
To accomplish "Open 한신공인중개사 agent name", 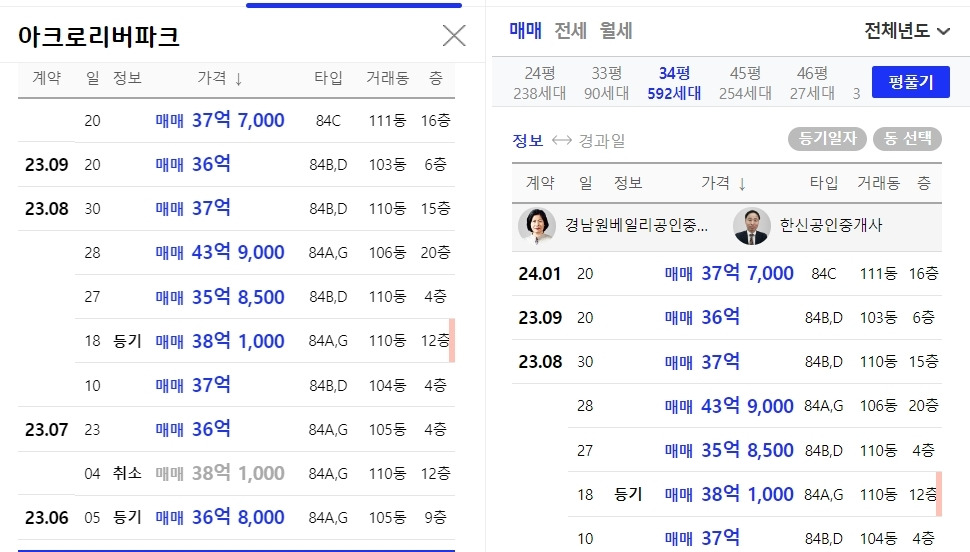I will [831, 225].
